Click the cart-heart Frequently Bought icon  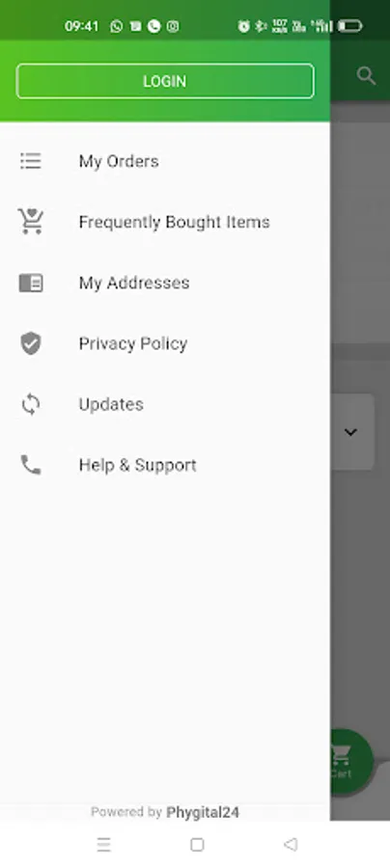click(31, 222)
